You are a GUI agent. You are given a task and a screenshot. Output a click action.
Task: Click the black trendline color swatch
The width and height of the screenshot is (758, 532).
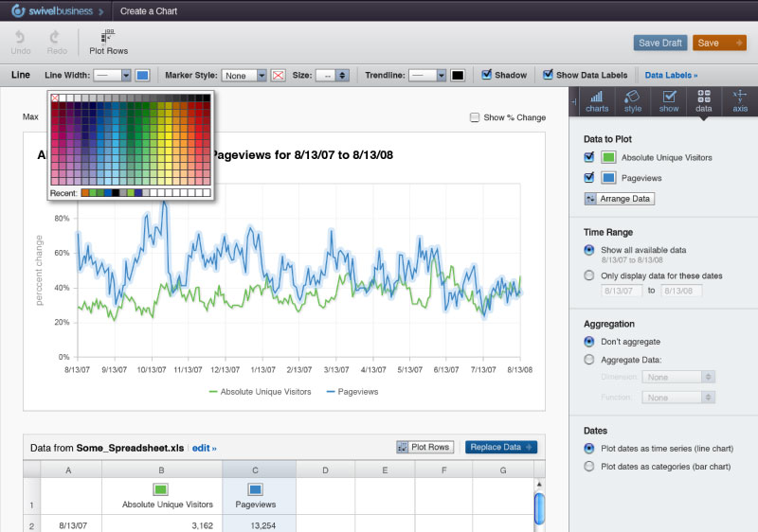[458, 75]
